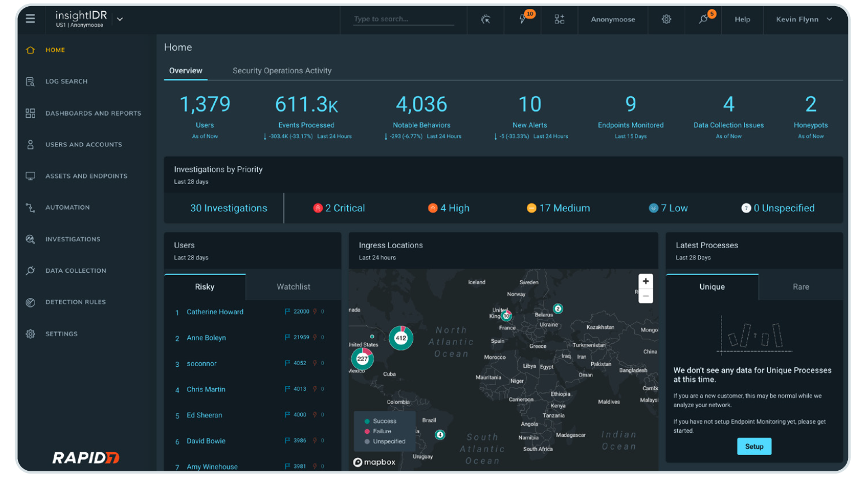Click the Dashboards and Reports grid icon
The width and height of the screenshot is (868, 478).
tap(30, 113)
